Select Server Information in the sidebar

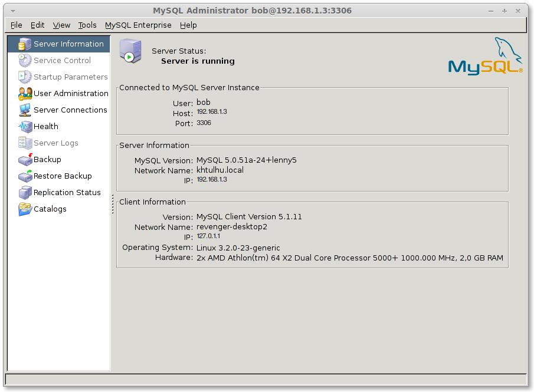58,44
